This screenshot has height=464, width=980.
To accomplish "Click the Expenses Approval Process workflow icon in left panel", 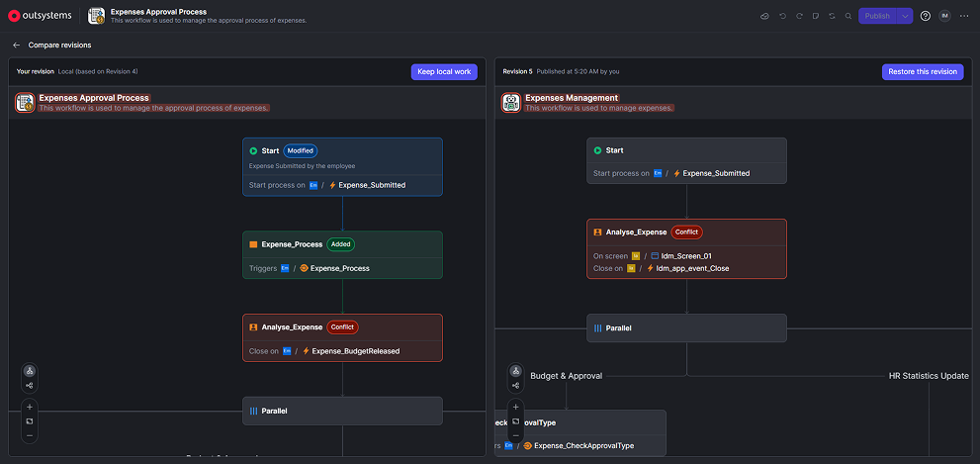I will pos(25,103).
